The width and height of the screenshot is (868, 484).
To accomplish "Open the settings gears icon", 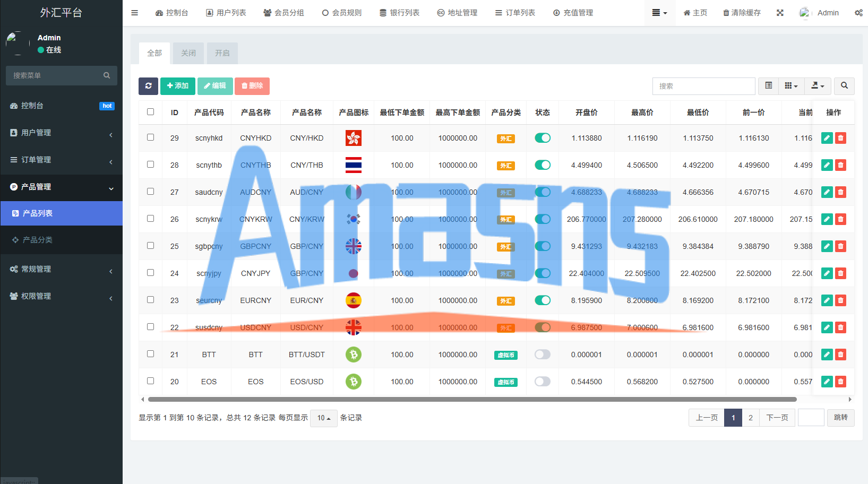I will coord(858,13).
